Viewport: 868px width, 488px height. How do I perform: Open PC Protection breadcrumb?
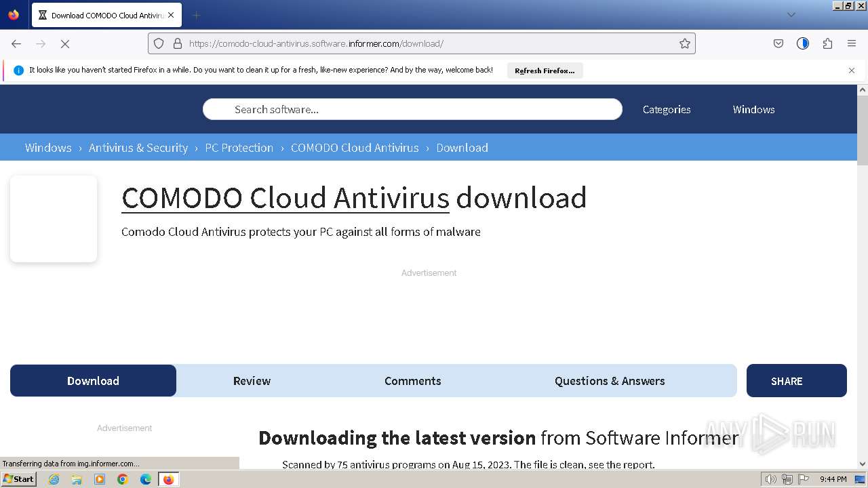pyautogui.click(x=239, y=148)
